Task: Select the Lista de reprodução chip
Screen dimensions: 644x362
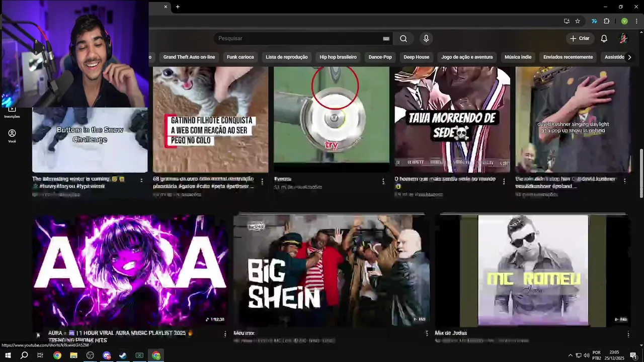Action: pos(287,57)
